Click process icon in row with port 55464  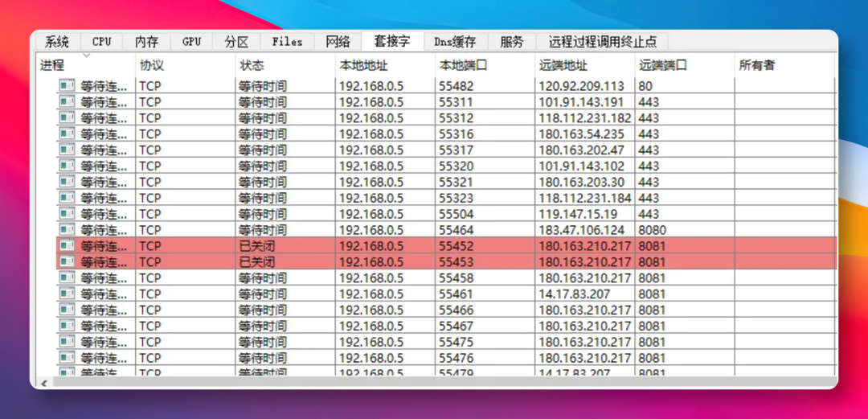pyautogui.click(x=67, y=229)
